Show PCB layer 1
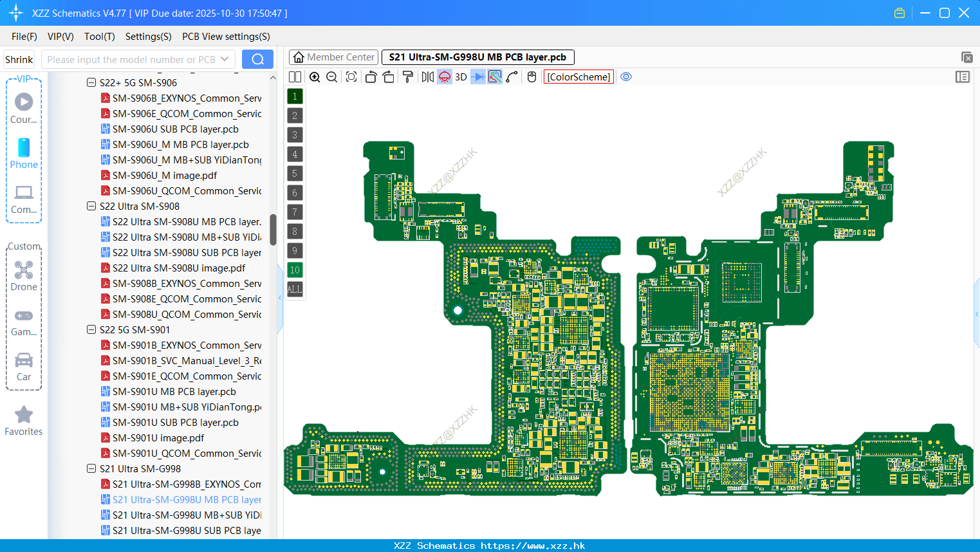 click(x=295, y=97)
